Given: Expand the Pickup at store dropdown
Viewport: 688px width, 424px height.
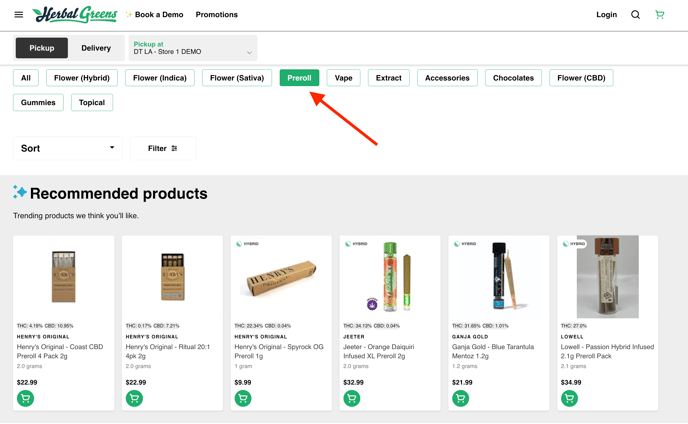Looking at the screenshot, I should click(x=193, y=48).
